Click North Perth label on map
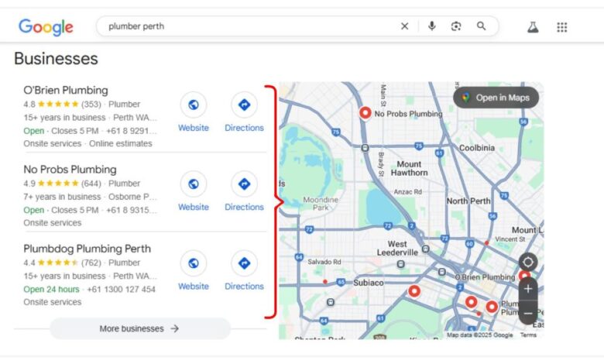 pyautogui.click(x=468, y=201)
